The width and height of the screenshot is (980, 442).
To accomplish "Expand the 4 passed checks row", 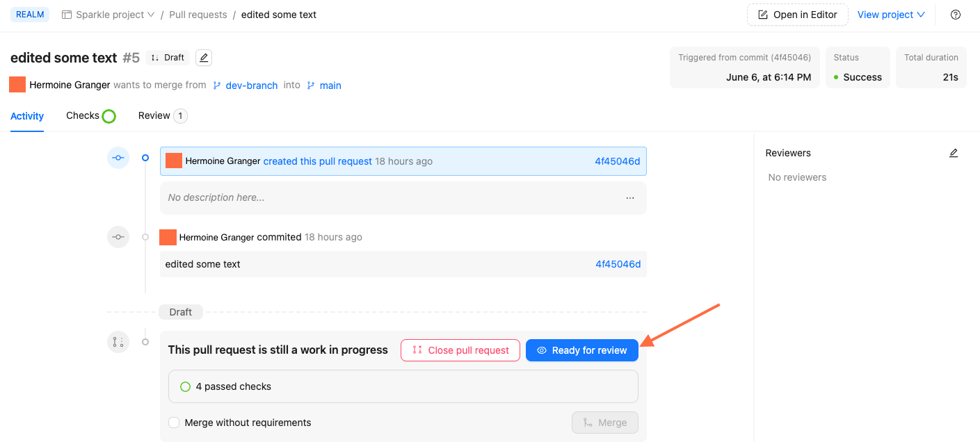I will tap(403, 386).
